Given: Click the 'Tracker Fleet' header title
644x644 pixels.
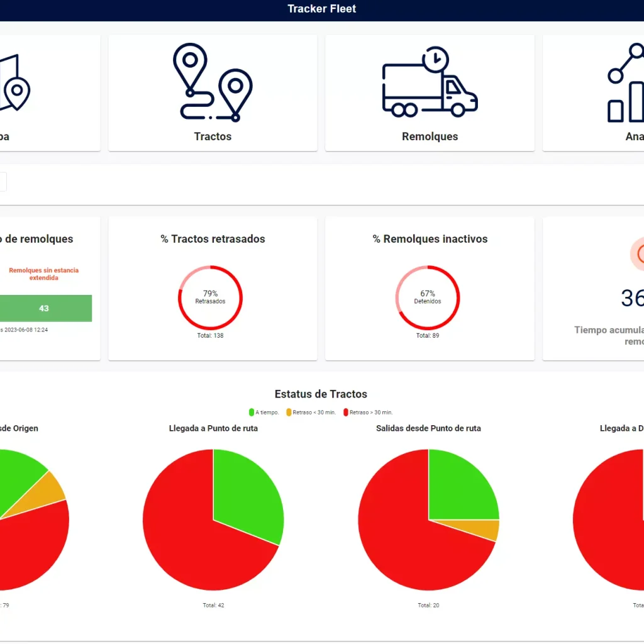Looking at the screenshot, I should click(x=321, y=9).
